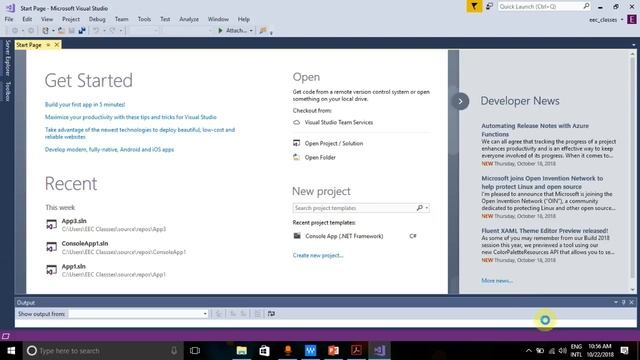Open recent solution App3.sln
Screen dimensions: 640x360
pos(106,225)
